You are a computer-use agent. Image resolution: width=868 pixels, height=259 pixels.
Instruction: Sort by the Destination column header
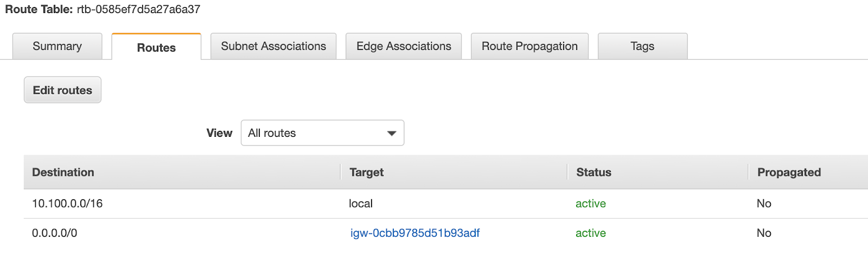coord(63,172)
